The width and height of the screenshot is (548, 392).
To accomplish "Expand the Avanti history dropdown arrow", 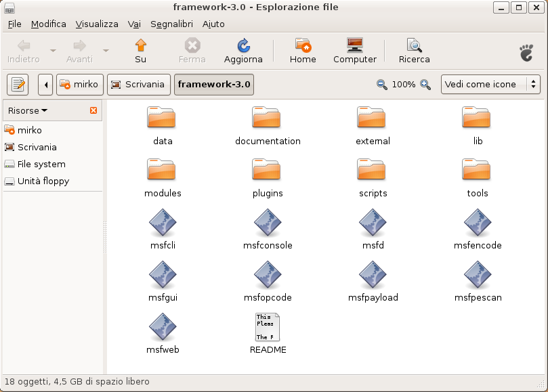I will (x=106, y=51).
